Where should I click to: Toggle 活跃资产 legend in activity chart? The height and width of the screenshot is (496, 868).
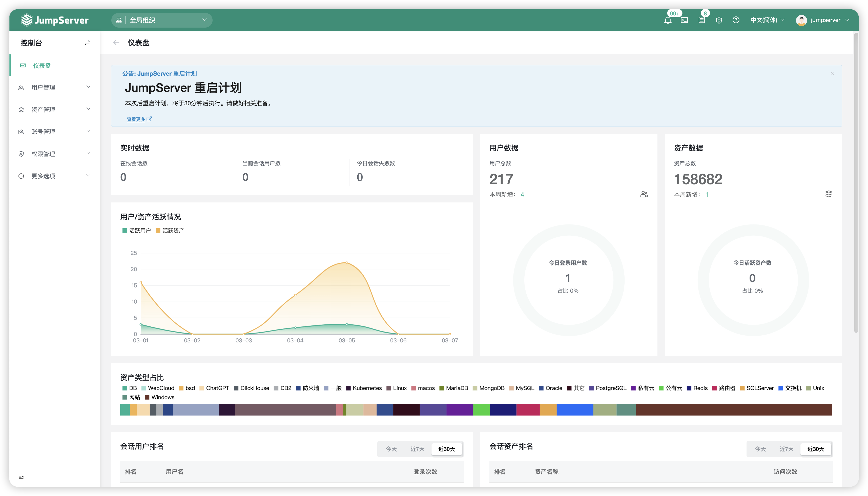tap(170, 231)
